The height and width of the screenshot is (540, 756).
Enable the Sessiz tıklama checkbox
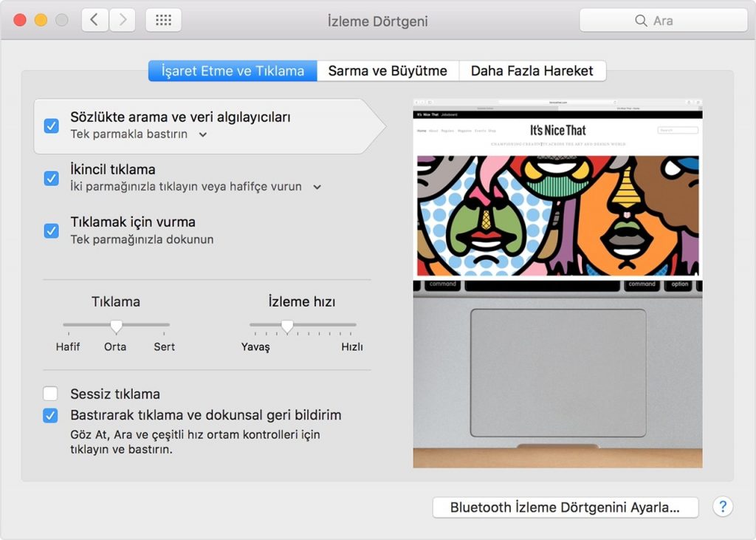click(50, 394)
